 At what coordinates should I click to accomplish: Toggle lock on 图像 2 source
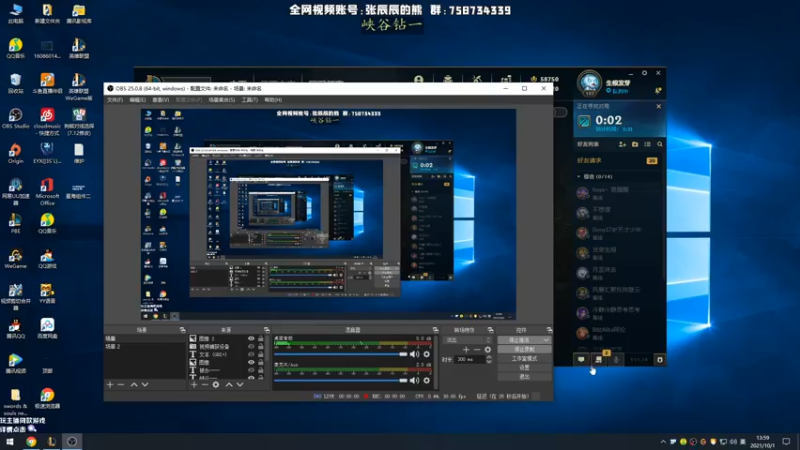click(x=261, y=338)
